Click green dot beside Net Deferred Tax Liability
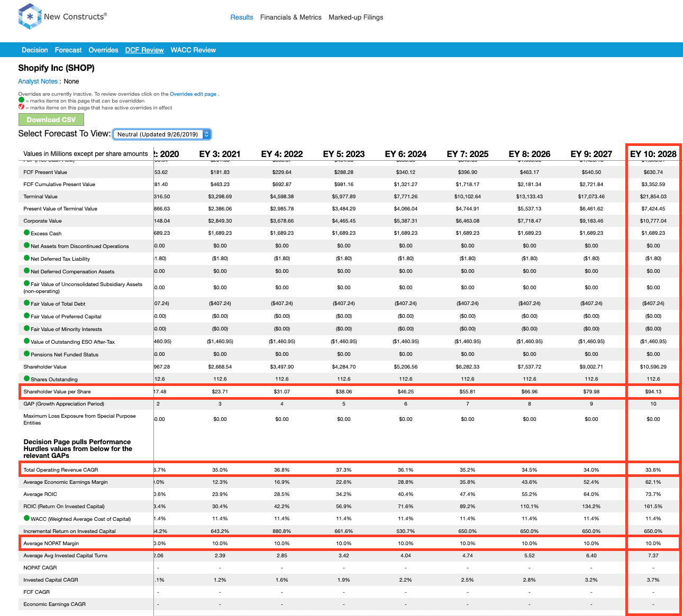The image size is (683, 616). click(x=26, y=258)
